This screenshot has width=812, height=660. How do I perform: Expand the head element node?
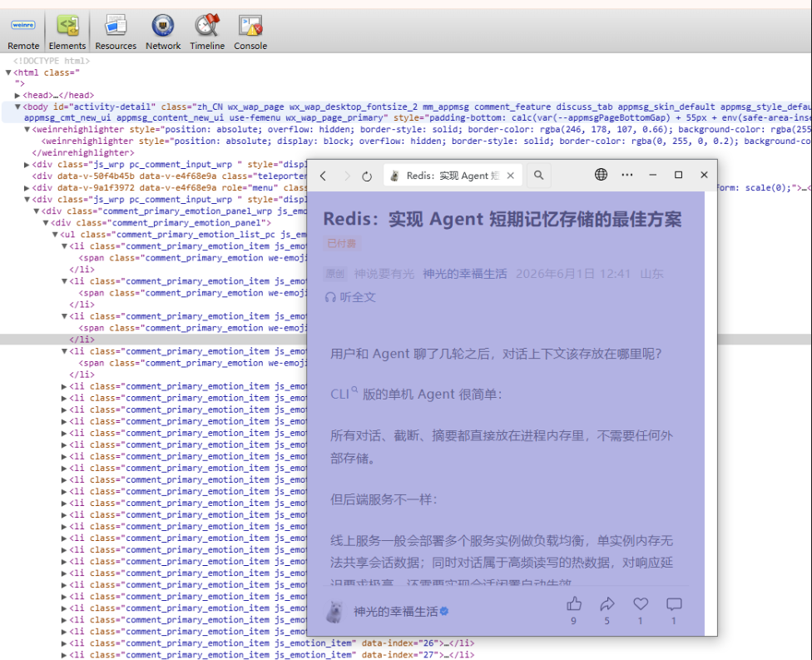(x=17, y=96)
